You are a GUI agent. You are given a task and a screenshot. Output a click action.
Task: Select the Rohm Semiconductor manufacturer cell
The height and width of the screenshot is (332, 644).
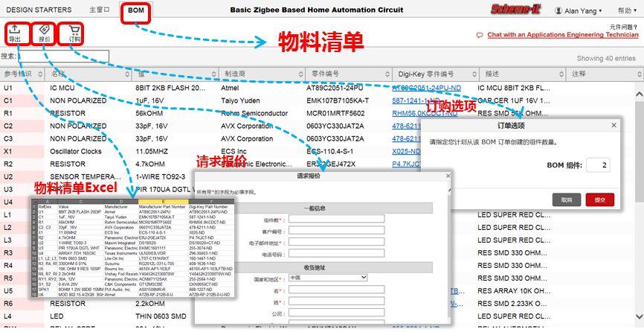(x=254, y=113)
